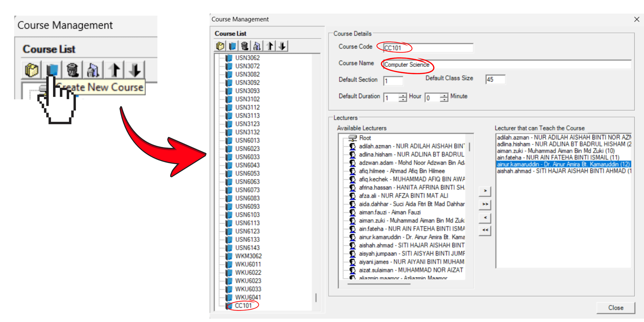This screenshot has width=644, height=322.
Task: Select course USN6143 in the Course List
Action: click(x=247, y=248)
